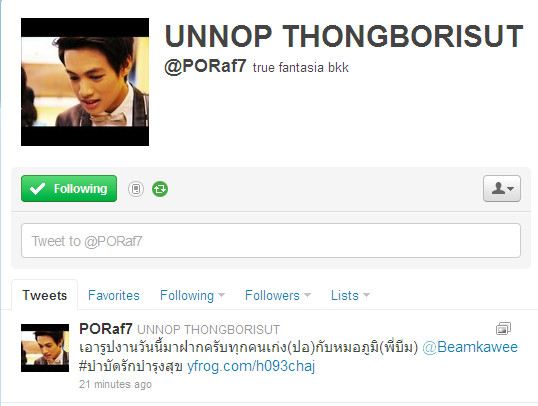Viewport: 538px width, 406px height.
Task: Click the PORaf7 username in tweet
Action: coord(106,329)
